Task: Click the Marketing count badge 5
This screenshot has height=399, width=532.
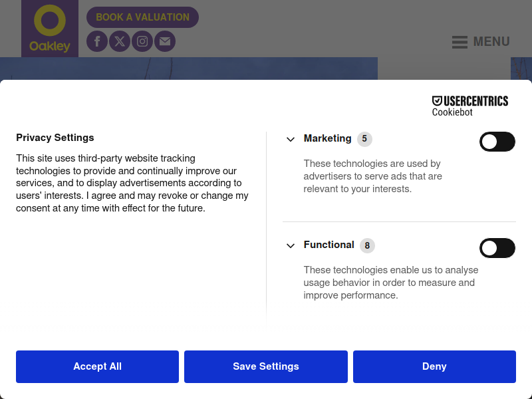Action: (x=364, y=139)
